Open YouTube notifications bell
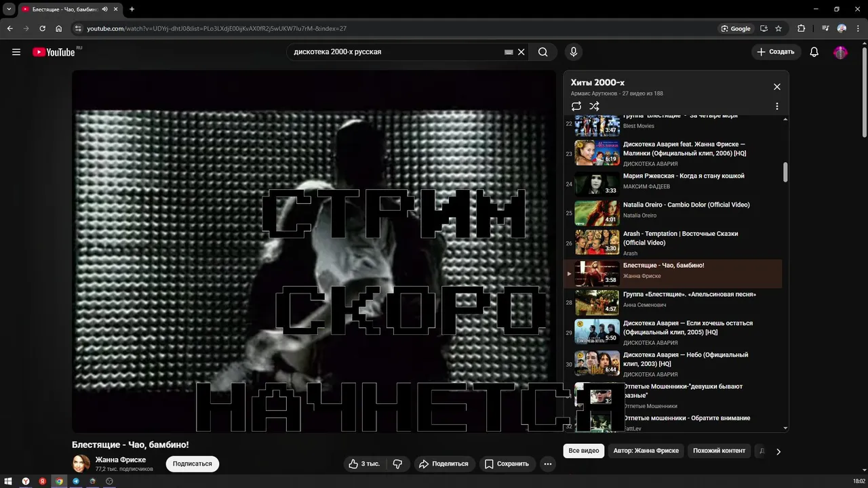Viewport: 868px width, 488px height. pyautogui.click(x=814, y=52)
